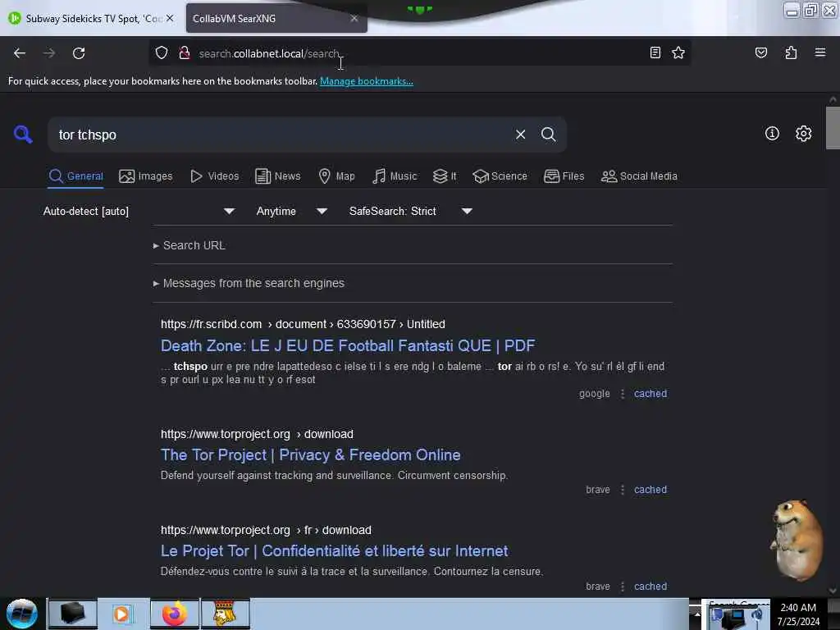This screenshot has width=840, height=630.
Task: Open cached link for Le Projet Tor result
Action: [x=651, y=586]
